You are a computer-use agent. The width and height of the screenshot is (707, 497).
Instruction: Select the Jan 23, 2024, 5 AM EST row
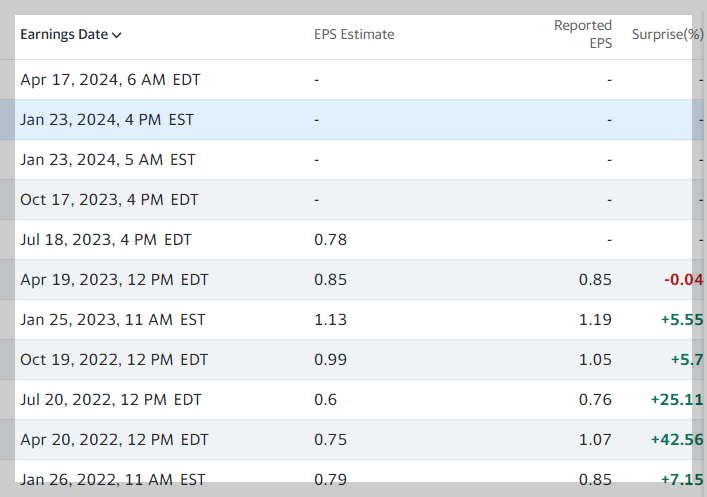tap(354, 160)
